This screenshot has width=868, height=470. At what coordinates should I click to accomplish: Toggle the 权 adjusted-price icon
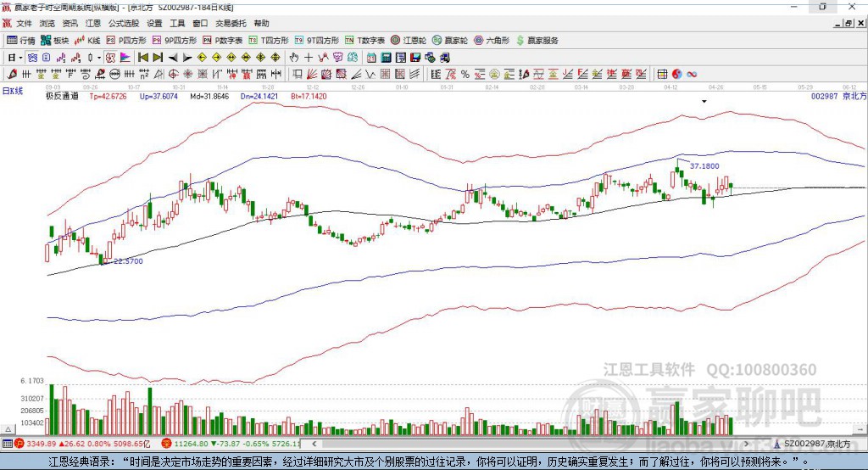(x=111, y=58)
